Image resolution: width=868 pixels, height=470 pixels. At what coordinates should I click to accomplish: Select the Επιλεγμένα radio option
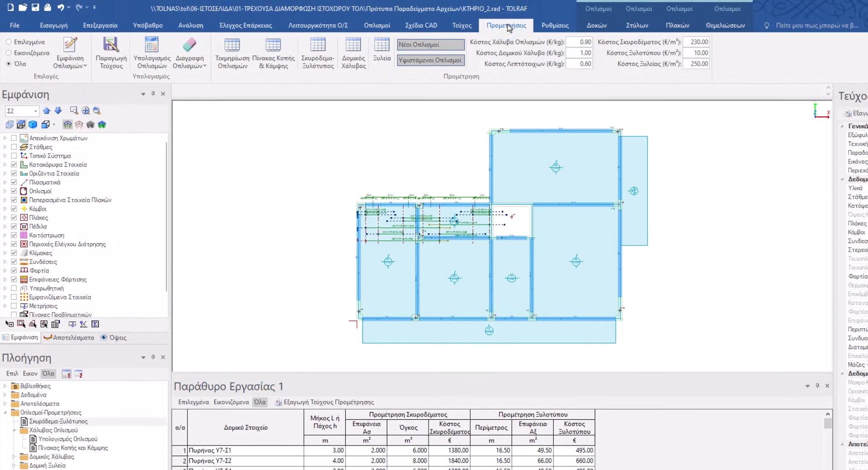[x=9, y=42]
